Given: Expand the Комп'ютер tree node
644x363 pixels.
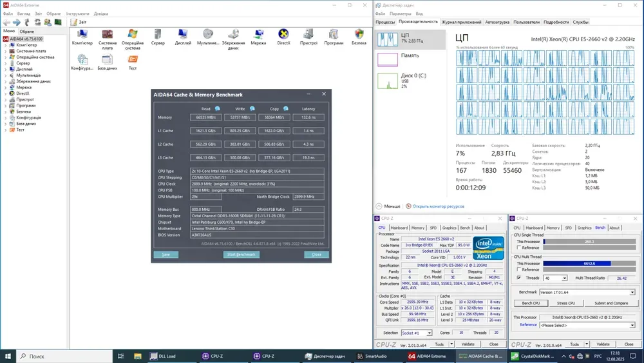Looking at the screenshot, I should [6, 45].
